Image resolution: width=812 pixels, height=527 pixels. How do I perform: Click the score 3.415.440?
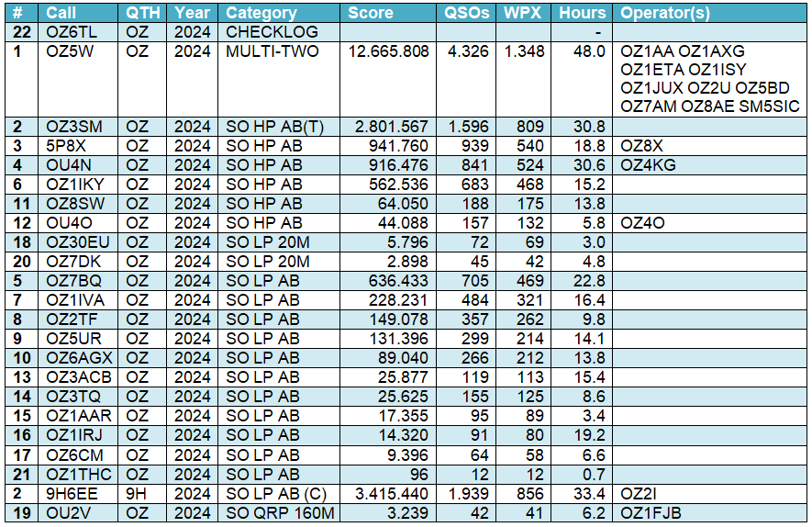click(392, 493)
